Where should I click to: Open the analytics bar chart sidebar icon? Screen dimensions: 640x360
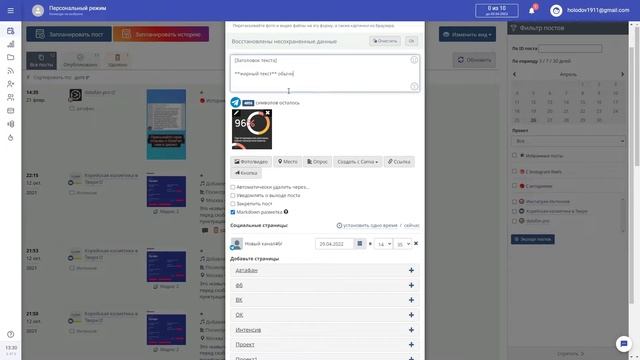pyautogui.click(x=11, y=44)
